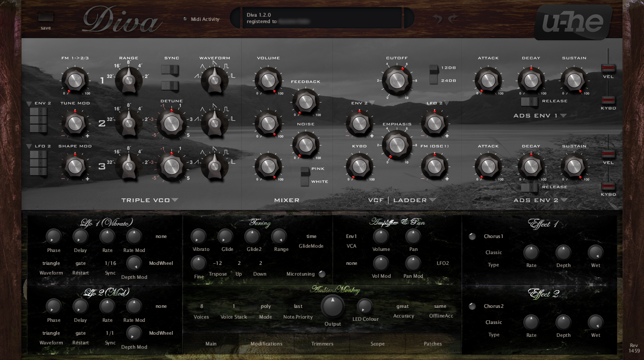Click ADS Env 1 KYBD slider
The width and height of the screenshot is (644, 360).
point(608,100)
